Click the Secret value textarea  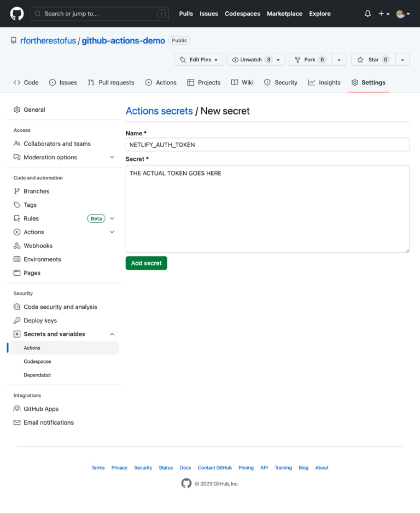[267, 209]
